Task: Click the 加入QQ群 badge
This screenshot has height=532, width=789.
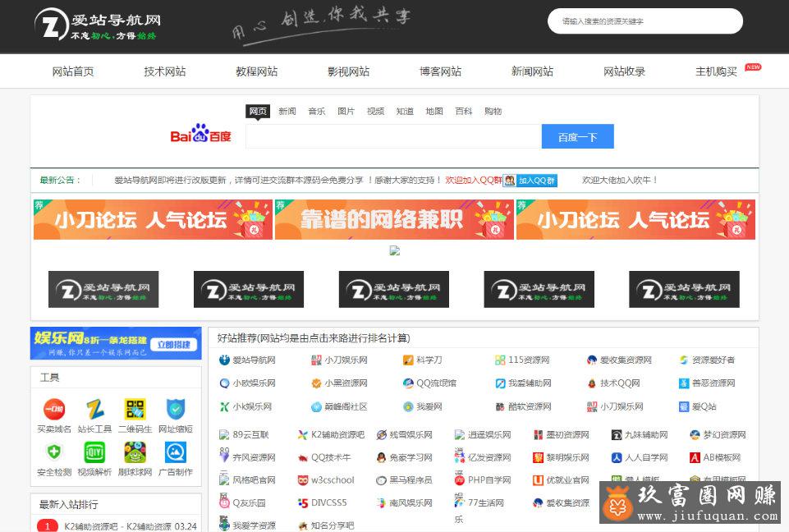Action: pos(530,180)
